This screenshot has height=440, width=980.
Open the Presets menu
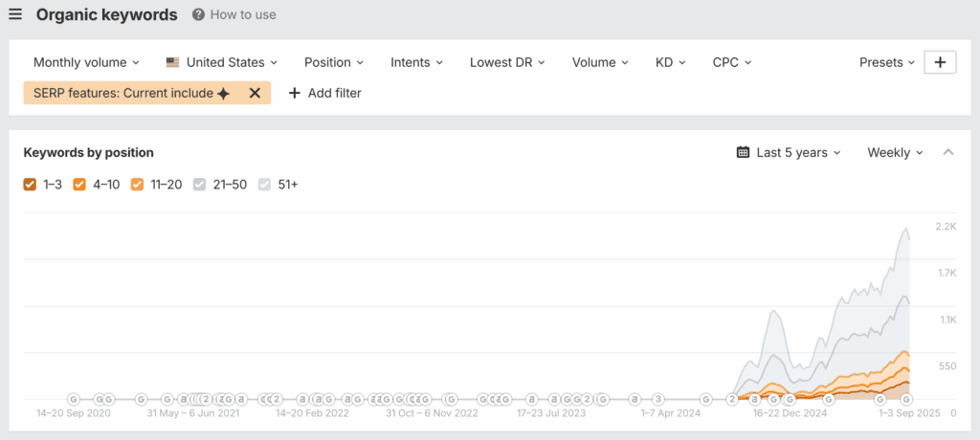(887, 62)
